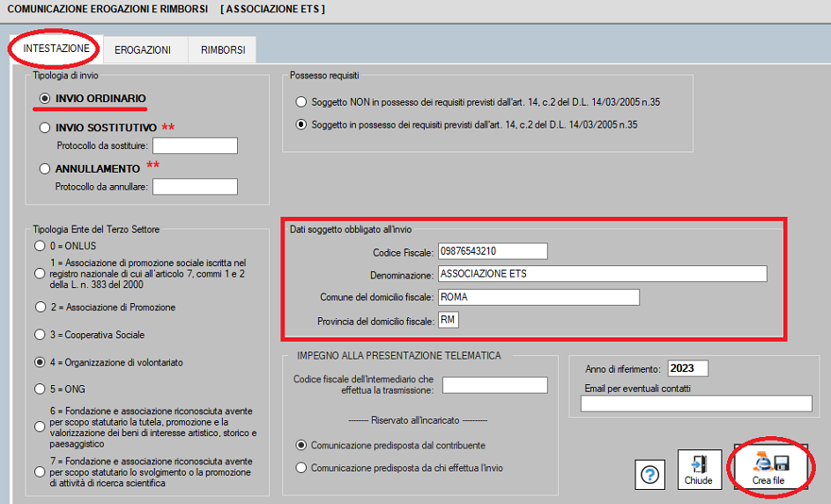Image resolution: width=831 pixels, height=504 pixels.
Task: Click the 'Anno di riferimento:' label
Action: coord(623,369)
